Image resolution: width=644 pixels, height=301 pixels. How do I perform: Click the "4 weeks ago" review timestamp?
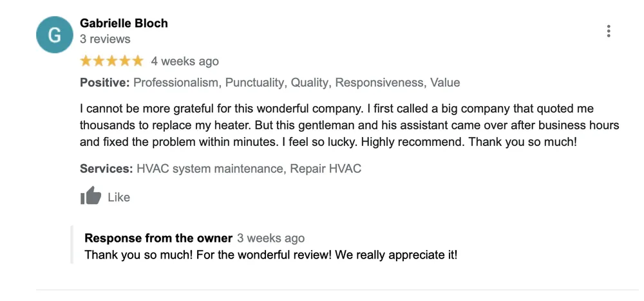pyautogui.click(x=185, y=62)
